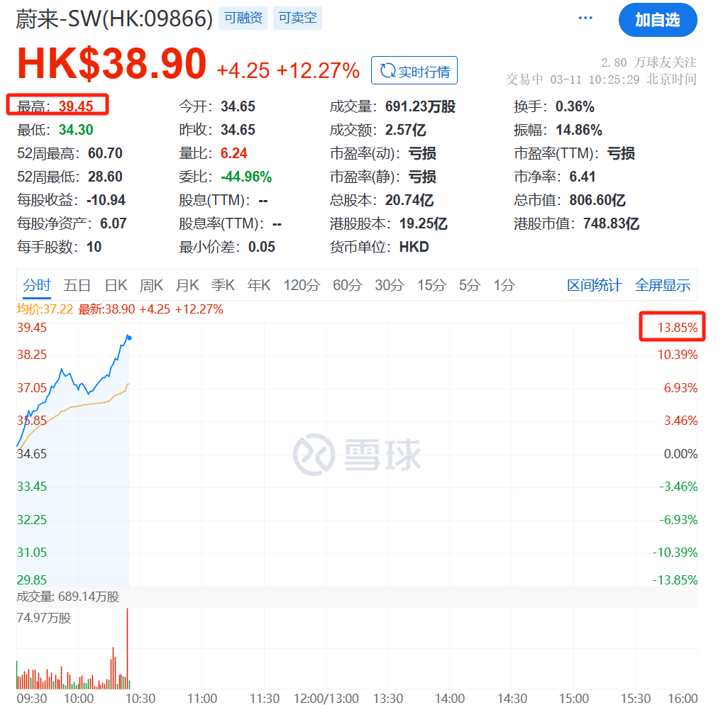Click the 成交量: 689.14万股 label
The image size is (728, 715).
click(68, 597)
